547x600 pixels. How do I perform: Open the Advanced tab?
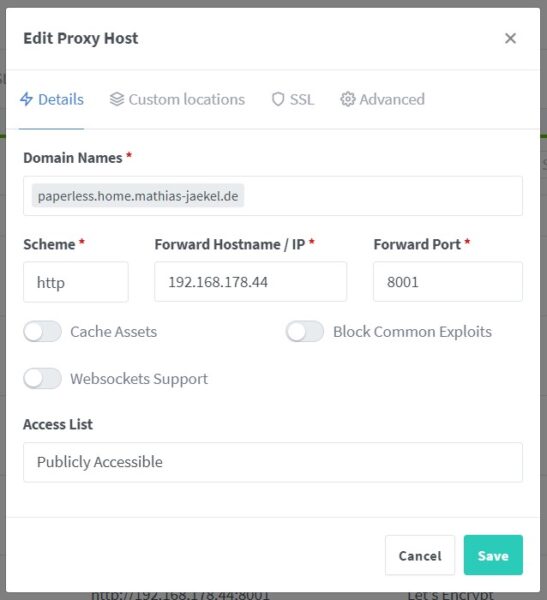pyautogui.click(x=382, y=99)
